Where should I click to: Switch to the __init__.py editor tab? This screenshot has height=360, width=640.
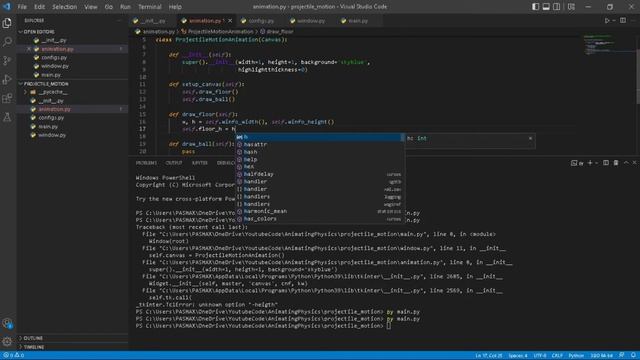tap(153, 20)
